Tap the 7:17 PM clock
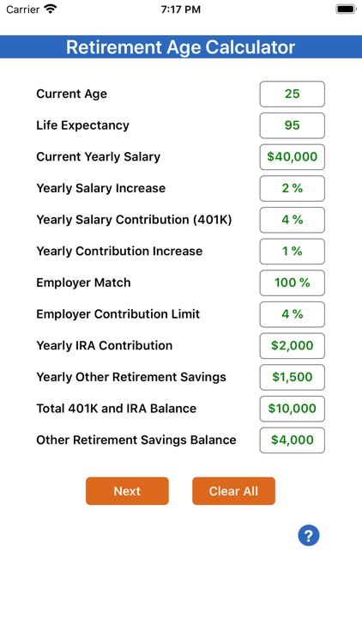Screen dimensions: 362x644 coord(181,9)
